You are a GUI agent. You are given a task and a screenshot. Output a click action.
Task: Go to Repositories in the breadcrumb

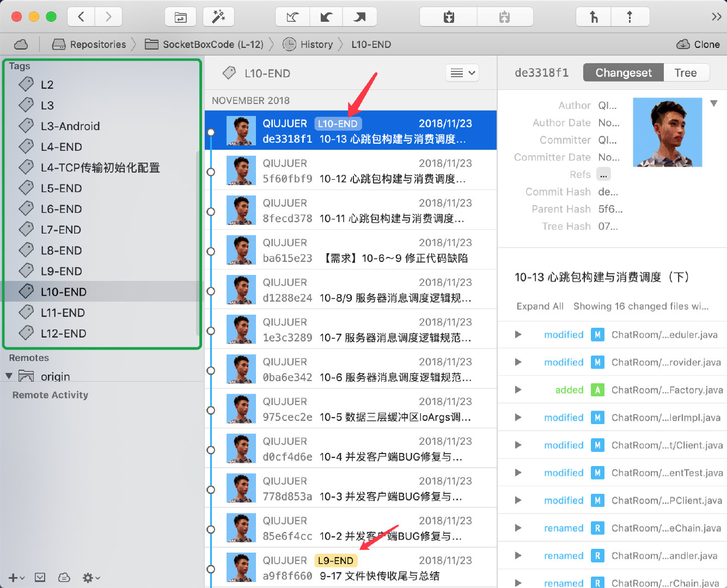(89, 44)
